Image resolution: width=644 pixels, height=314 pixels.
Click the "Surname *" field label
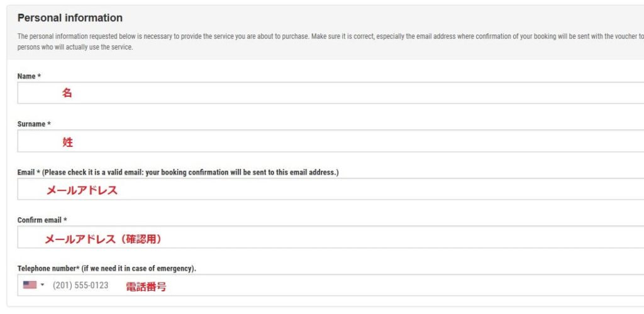[x=34, y=124]
